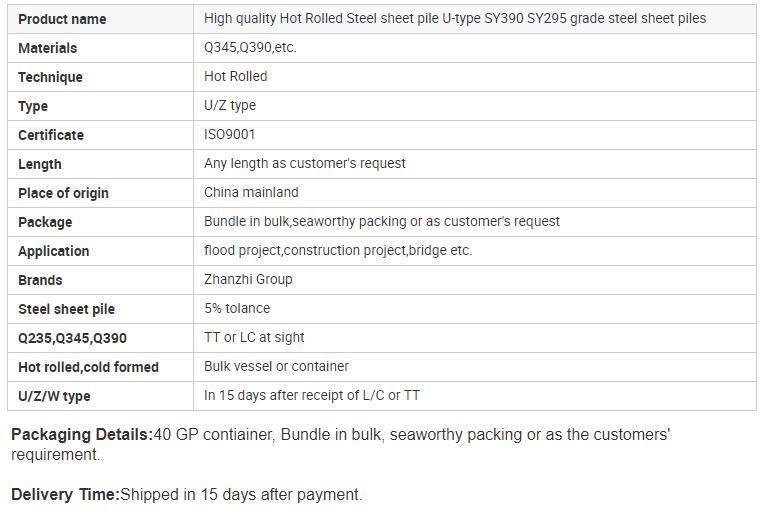This screenshot has width=767, height=515.
Task: Click the Product name label cell
Action: [x=100, y=19]
